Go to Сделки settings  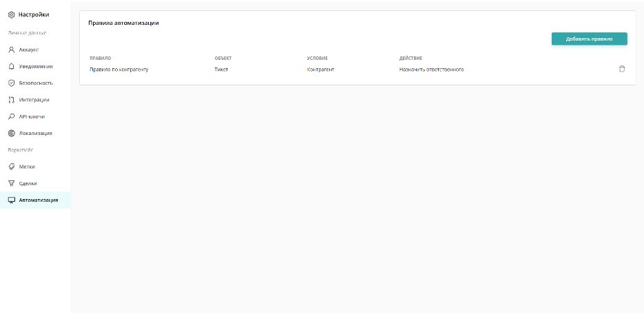click(35, 183)
